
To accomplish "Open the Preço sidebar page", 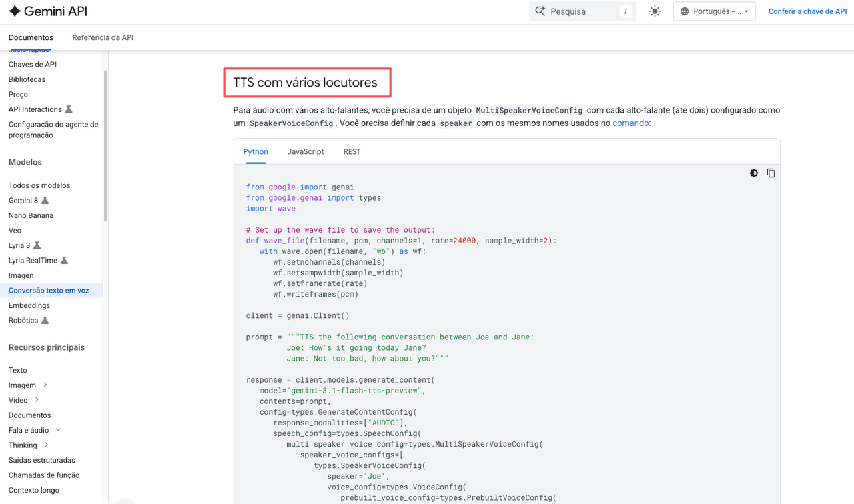I will 18,95.
